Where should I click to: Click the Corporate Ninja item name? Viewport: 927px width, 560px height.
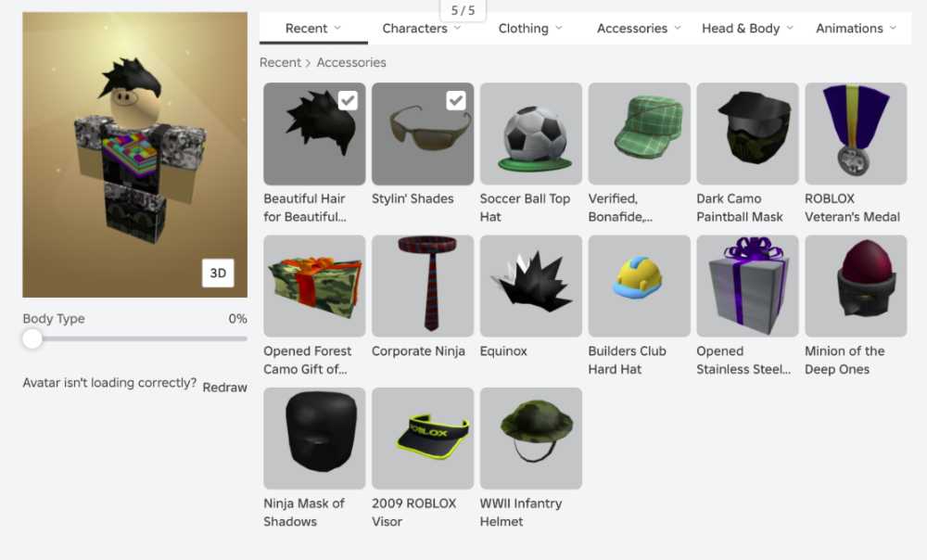(x=419, y=351)
